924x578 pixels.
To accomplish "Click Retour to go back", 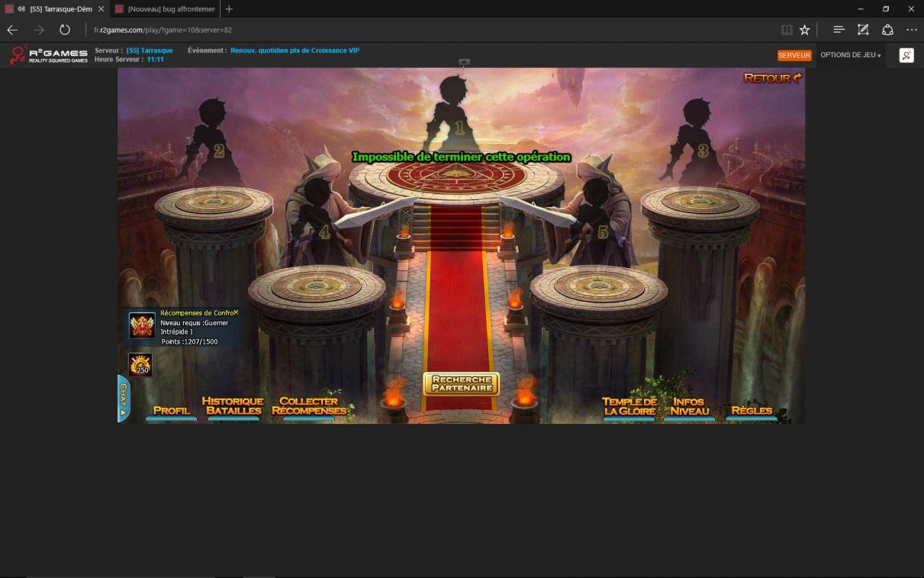I will [x=772, y=78].
